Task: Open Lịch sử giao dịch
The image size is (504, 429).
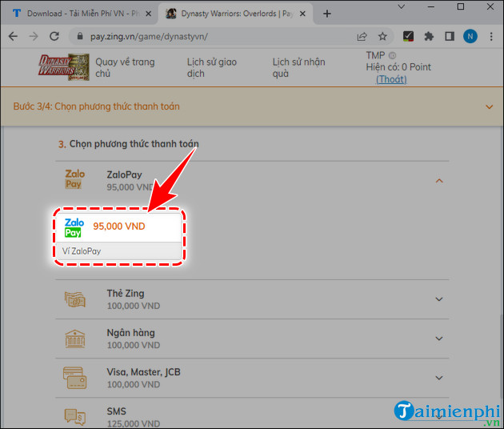Action: pos(212,67)
